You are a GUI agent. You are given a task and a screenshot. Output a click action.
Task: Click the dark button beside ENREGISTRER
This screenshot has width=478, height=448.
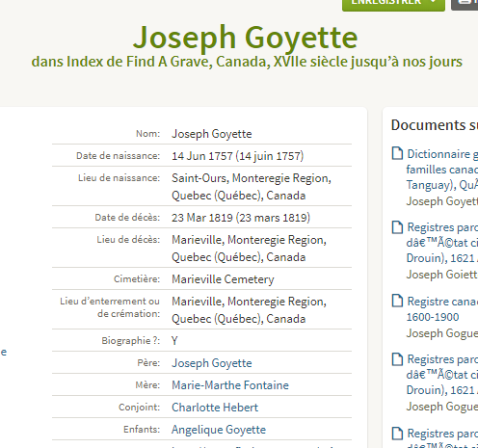pos(465,4)
